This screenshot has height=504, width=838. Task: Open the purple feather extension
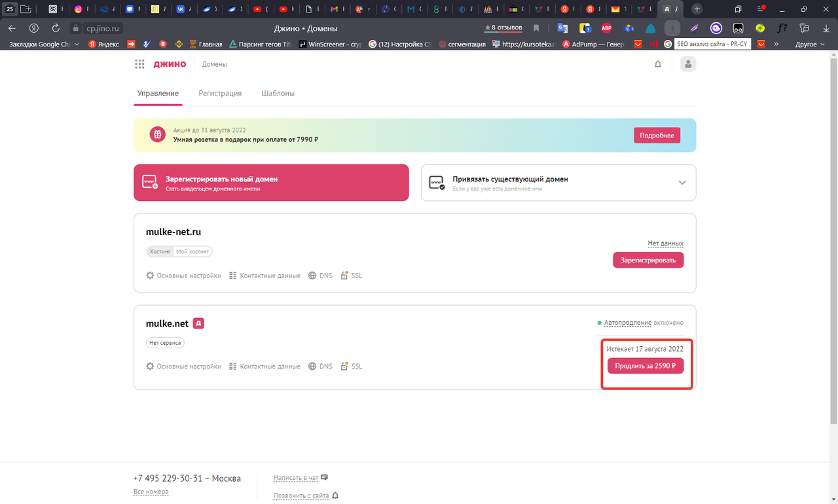click(x=695, y=28)
